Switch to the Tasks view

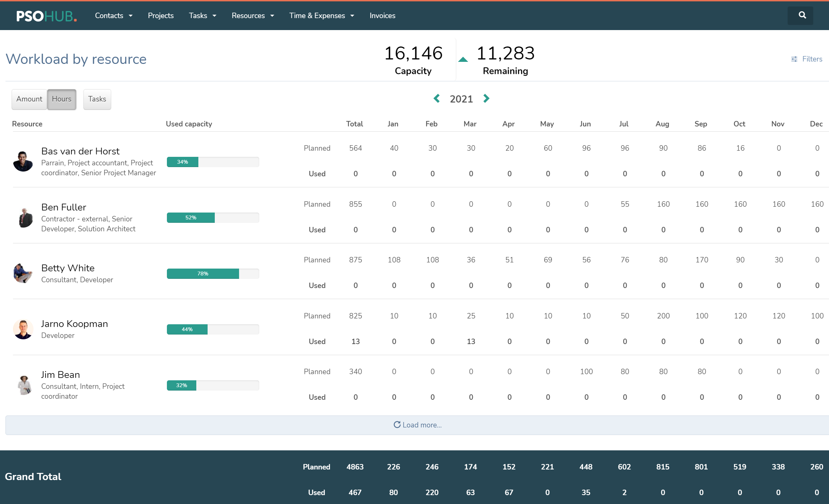pos(97,99)
